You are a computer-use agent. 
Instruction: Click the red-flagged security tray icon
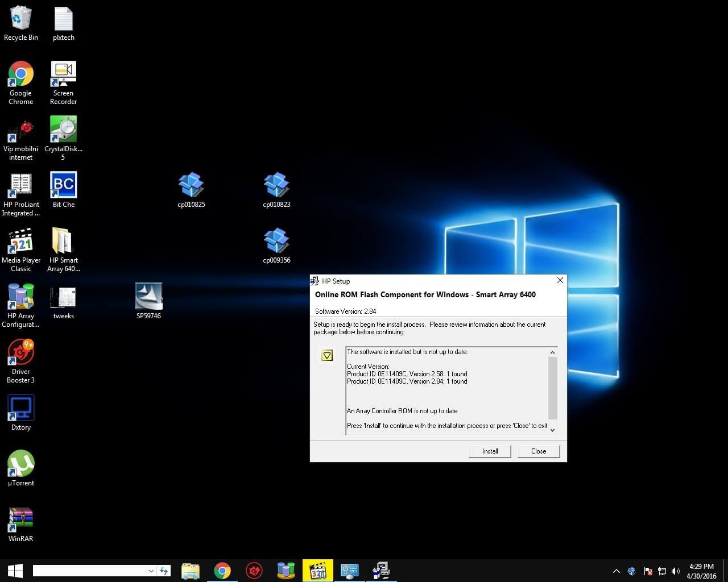pos(647,571)
